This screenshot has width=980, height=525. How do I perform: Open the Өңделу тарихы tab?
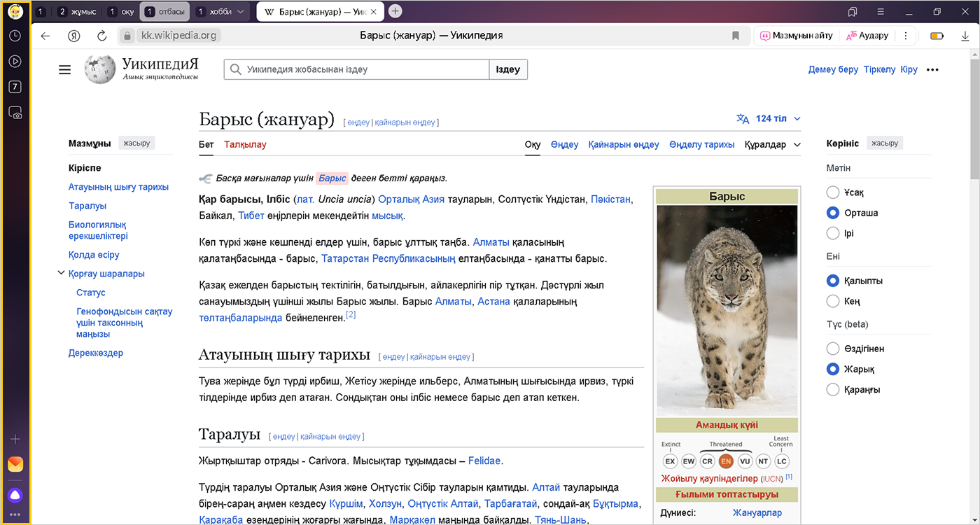click(701, 145)
